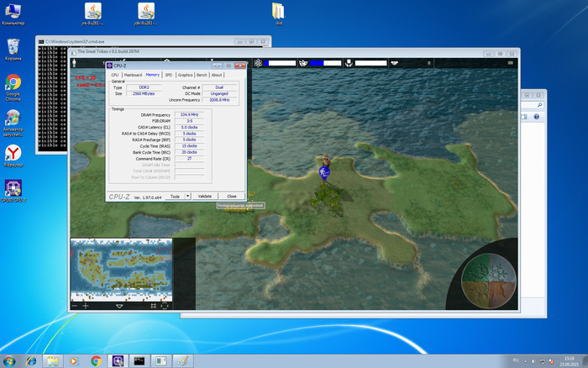The image size is (588, 368).
Task: Open Yandex Browser desktop shortcut
Action: click(x=13, y=154)
